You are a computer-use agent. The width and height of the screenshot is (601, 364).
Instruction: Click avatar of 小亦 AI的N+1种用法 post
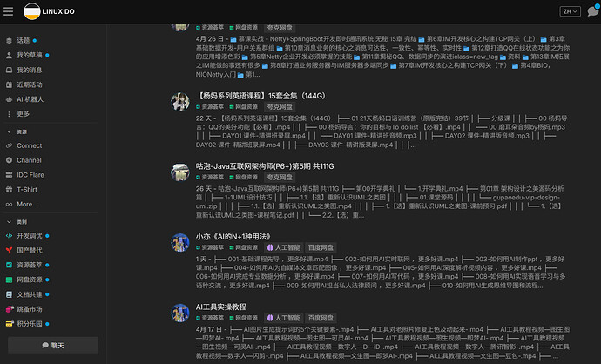180,243
